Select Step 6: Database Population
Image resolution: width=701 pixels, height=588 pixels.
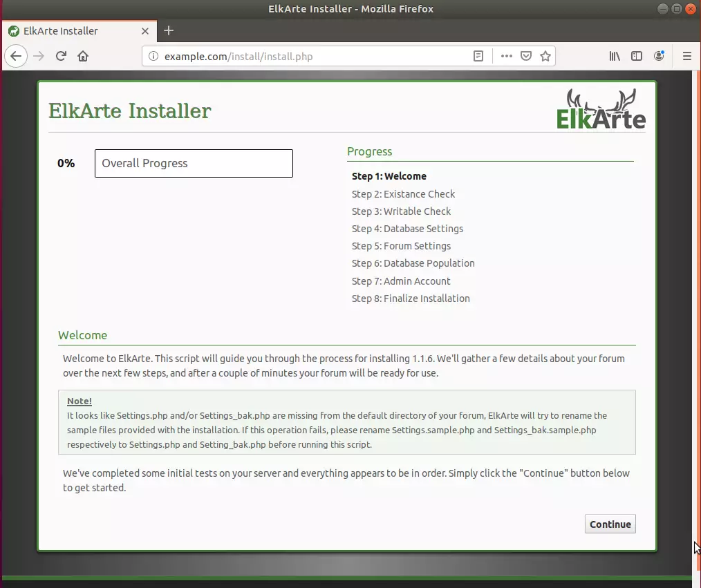pyautogui.click(x=413, y=264)
